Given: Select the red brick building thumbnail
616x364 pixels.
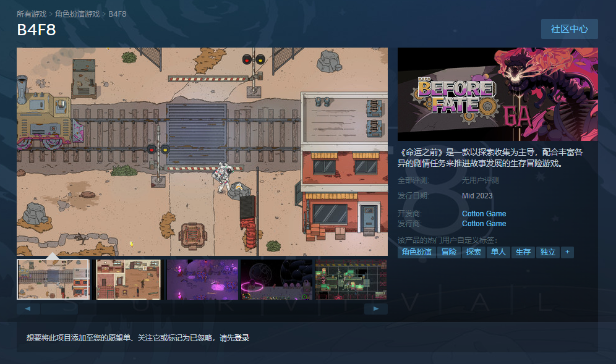Looking at the screenshot, I should pos(128,279).
